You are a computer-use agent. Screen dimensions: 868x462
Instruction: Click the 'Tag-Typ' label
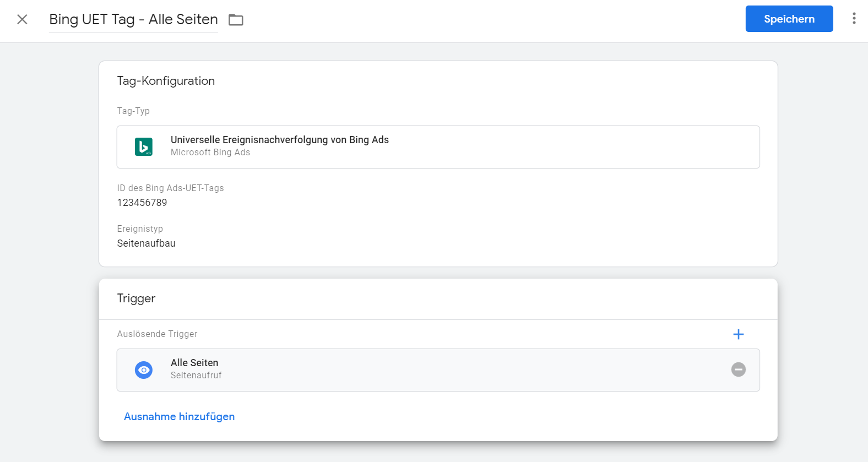pos(133,111)
